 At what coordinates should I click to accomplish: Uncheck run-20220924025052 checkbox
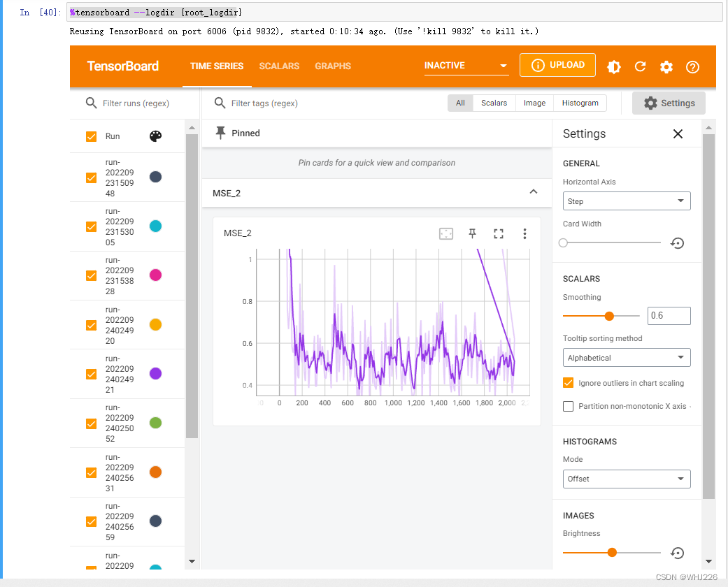coord(91,423)
